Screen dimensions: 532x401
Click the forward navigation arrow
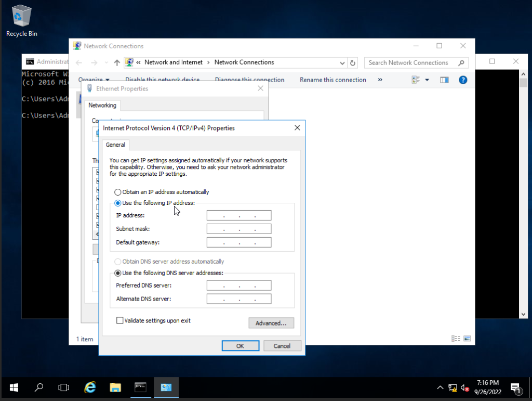click(94, 62)
